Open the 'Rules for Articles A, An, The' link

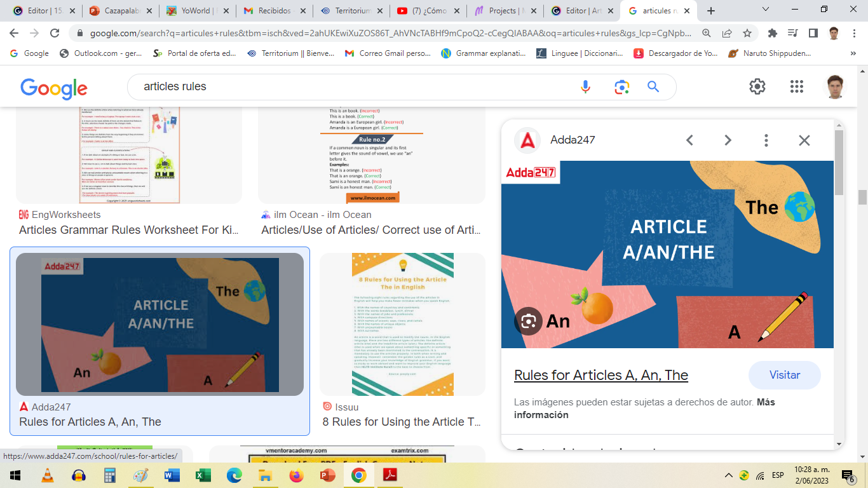pos(600,375)
